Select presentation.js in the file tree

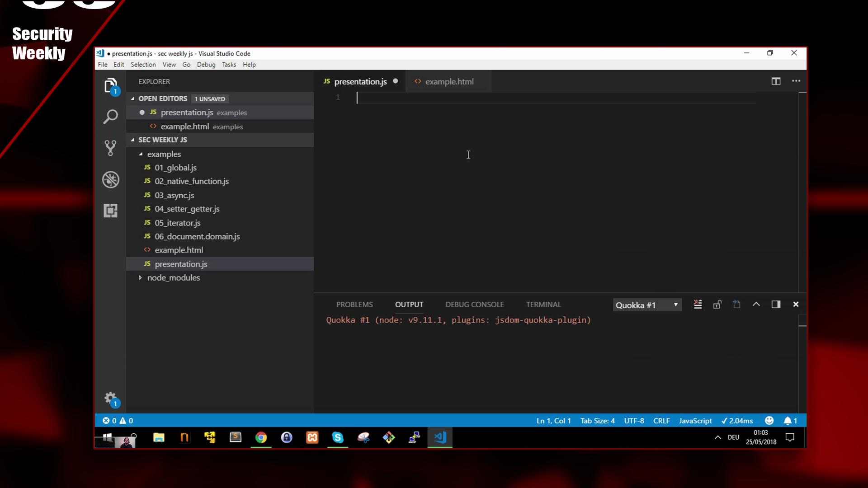click(x=220, y=264)
